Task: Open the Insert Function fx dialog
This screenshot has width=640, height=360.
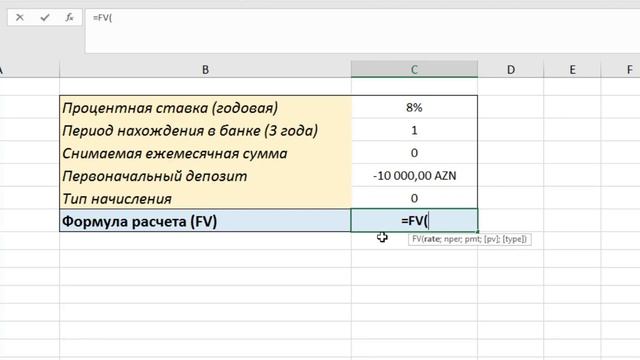Action: [x=69, y=18]
